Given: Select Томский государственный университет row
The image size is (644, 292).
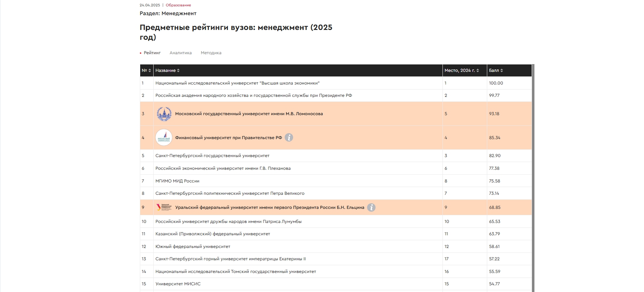Looking at the screenshot, I should coord(336,272).
